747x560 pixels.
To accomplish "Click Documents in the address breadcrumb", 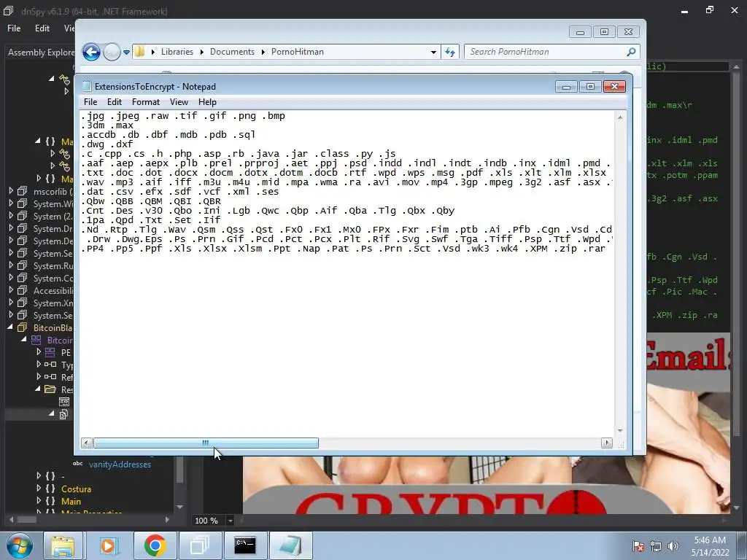I will coord(232,52).
